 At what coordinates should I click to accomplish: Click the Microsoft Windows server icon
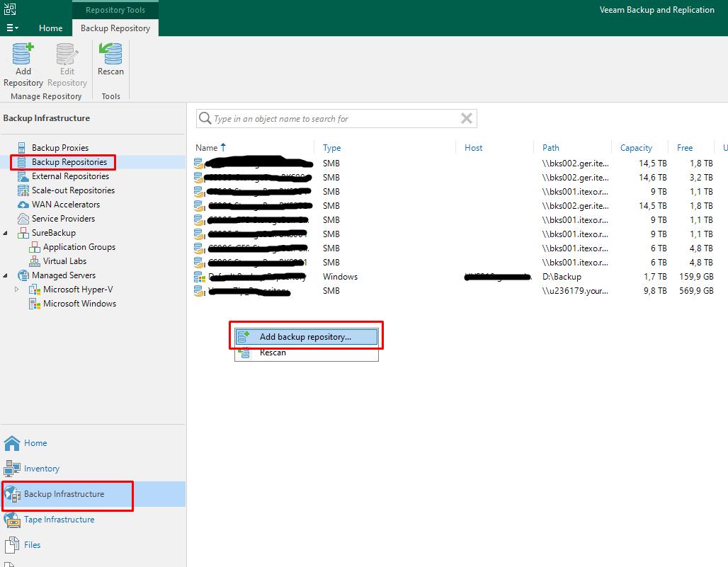pyautogui.click(x=35, y=304)
